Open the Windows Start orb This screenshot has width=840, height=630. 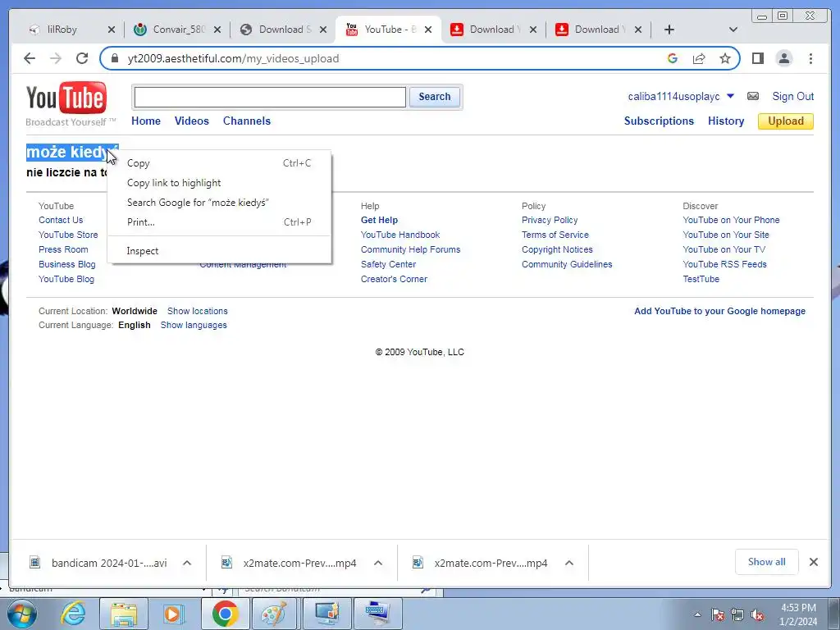coord(21,614)
